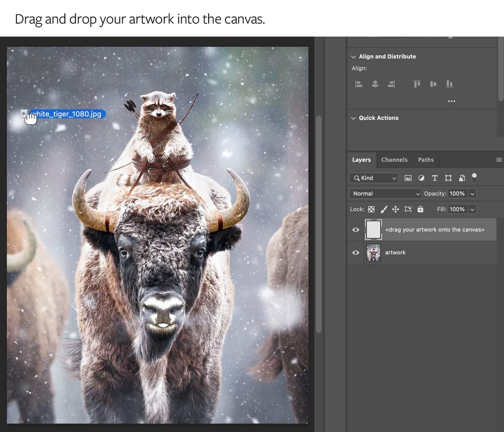This screenshot has width=504, height=432.
Task: Select the align top edges icon
Action: (417, 84)
